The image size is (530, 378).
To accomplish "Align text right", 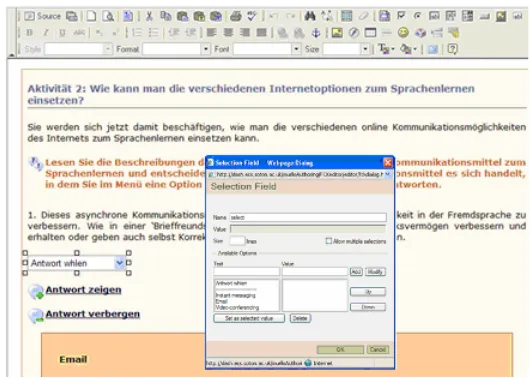I will point(245,33).
